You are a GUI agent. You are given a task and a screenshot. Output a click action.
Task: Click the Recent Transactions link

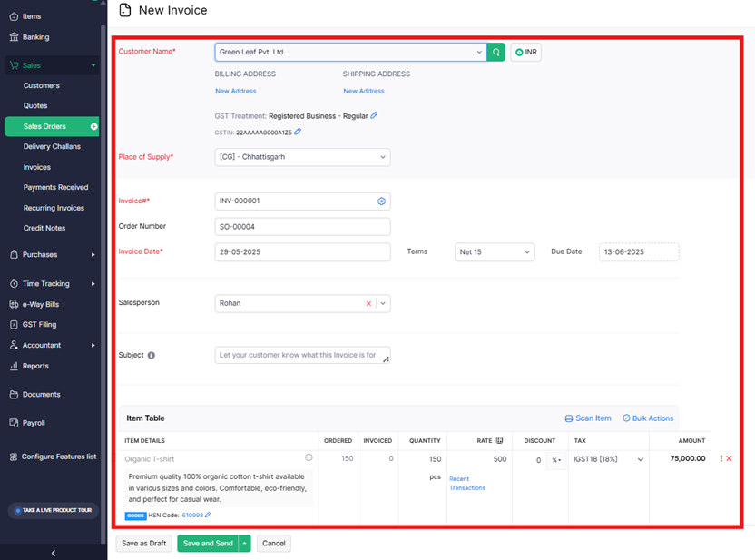[466, 484]
